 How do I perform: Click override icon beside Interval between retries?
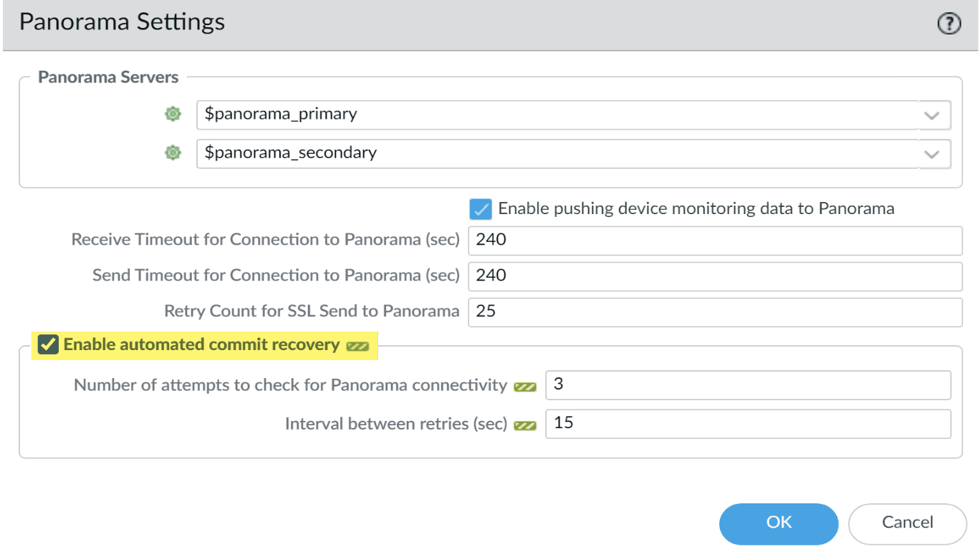525,425
